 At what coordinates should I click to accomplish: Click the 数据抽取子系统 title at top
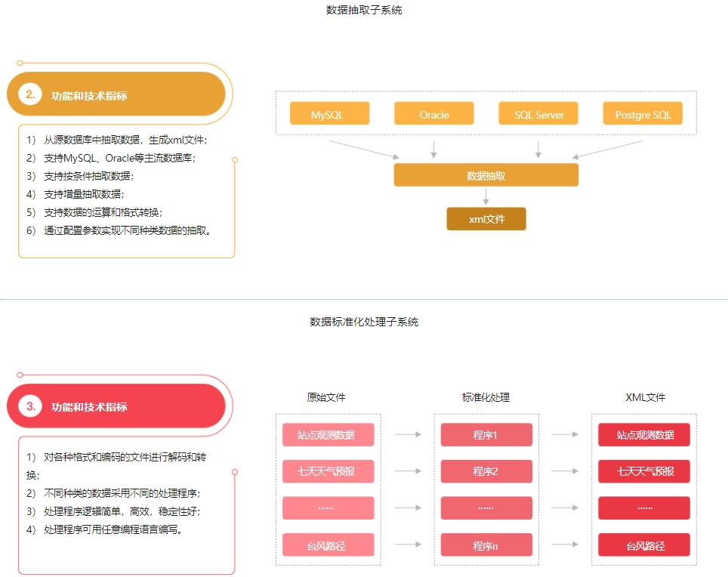point(364,11)
